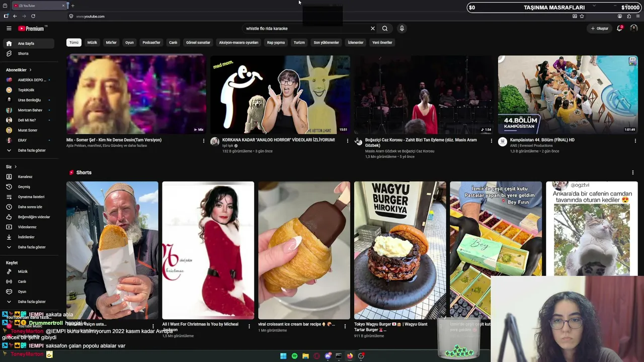
Task: Select the İzlenenler filter chip
Action: [356, 43]
